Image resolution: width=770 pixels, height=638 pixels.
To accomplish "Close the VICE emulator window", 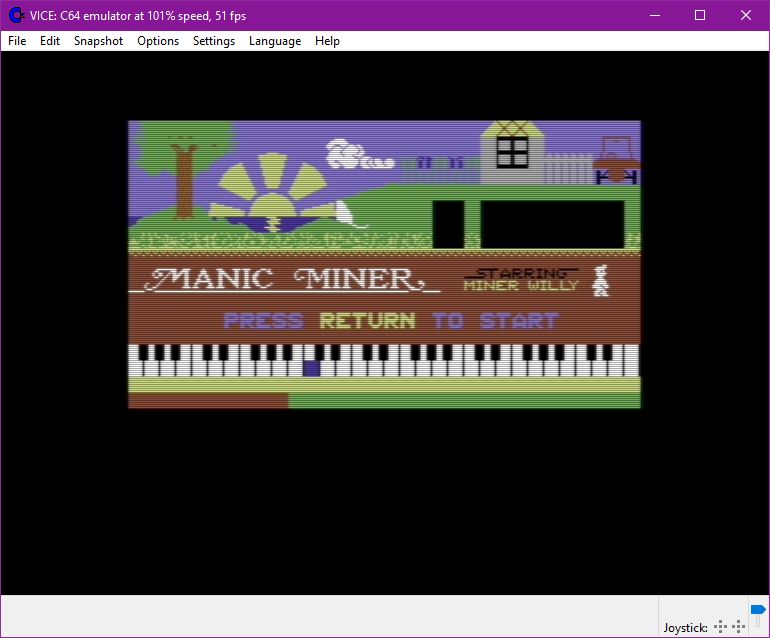I will pyautogui.click(x=745, y=15).
